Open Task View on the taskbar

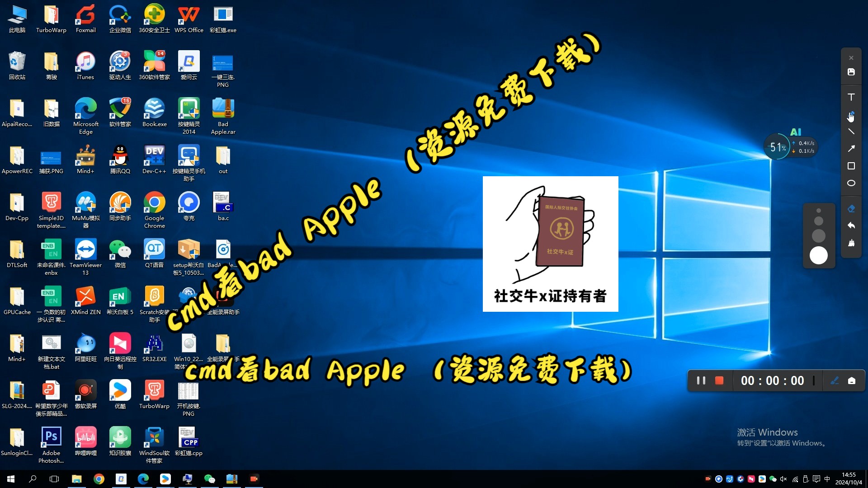tap(54, 479)
